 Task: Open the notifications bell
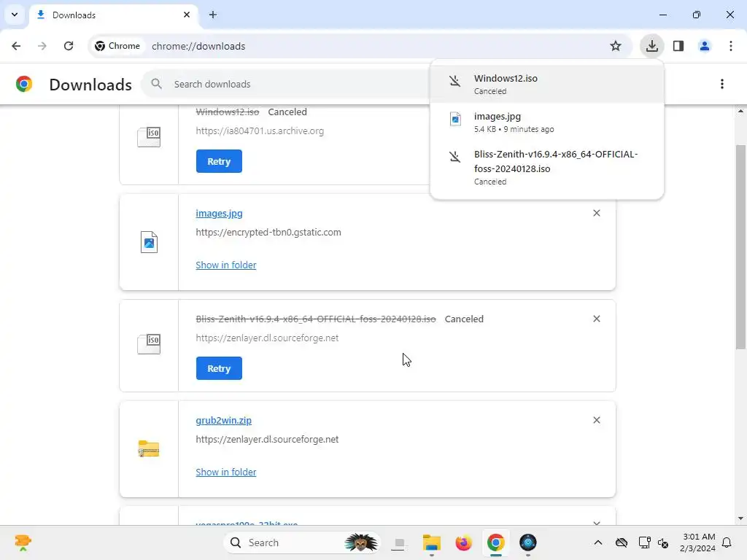coord(727,542)
